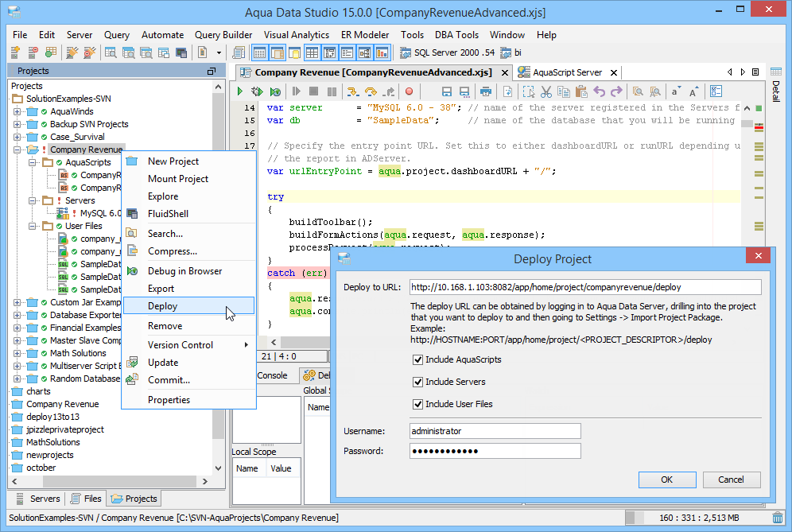Click the Register Server icon in main toolbar
The image size is (792, 532).
click(x=16, y=52)
